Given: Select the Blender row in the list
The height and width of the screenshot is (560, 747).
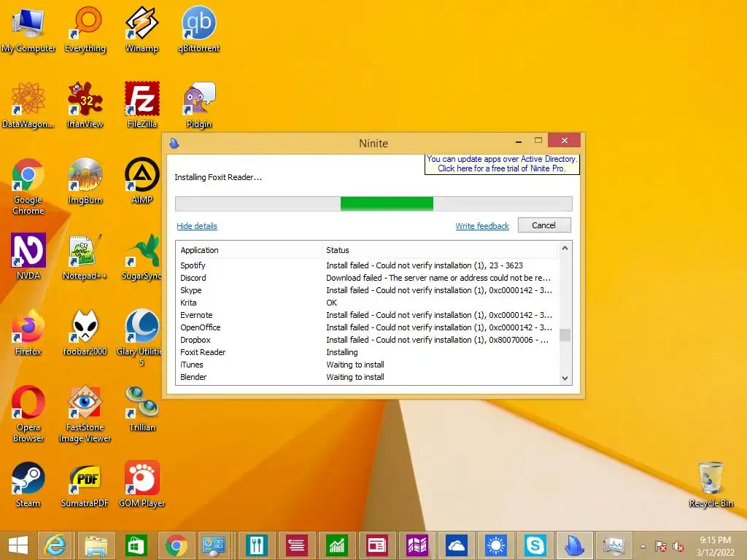Looking at the screenshot, I should tap(368, 377).
